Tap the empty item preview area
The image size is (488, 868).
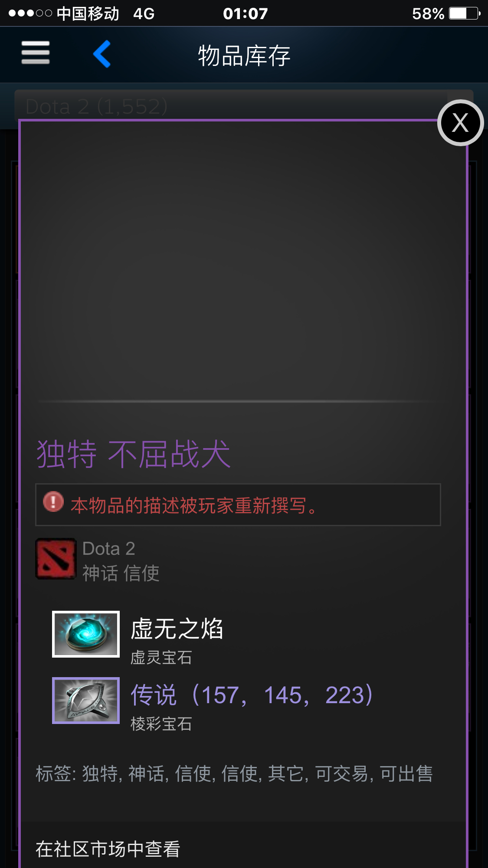243,260
